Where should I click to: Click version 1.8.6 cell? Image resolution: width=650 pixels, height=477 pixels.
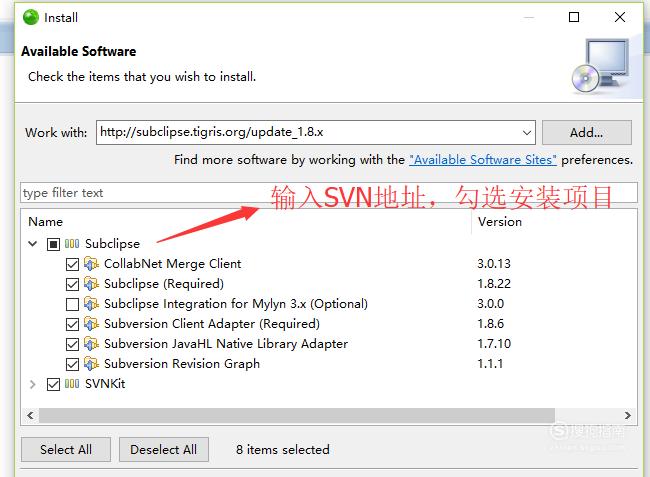click(x=490, y=324)
